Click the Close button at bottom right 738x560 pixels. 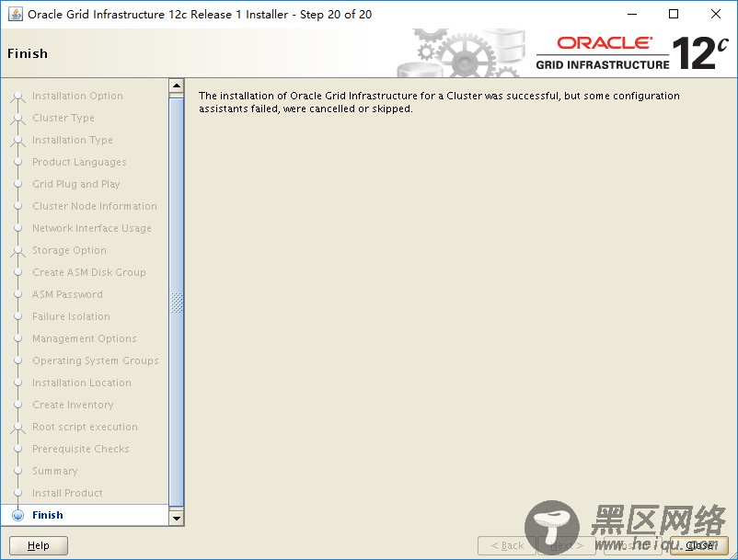tap(699, 545)
